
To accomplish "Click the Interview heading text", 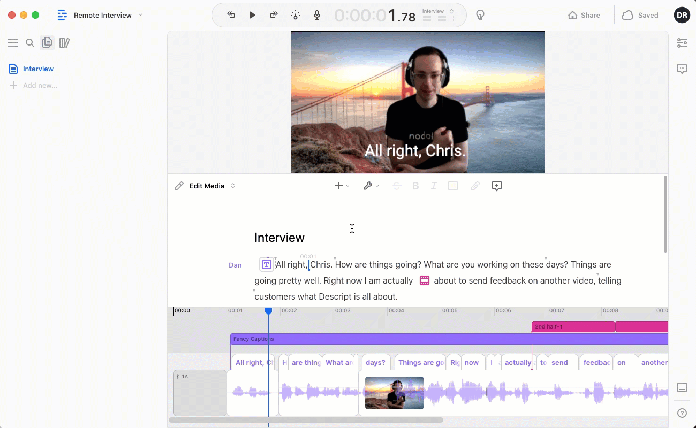I will 279,238.
